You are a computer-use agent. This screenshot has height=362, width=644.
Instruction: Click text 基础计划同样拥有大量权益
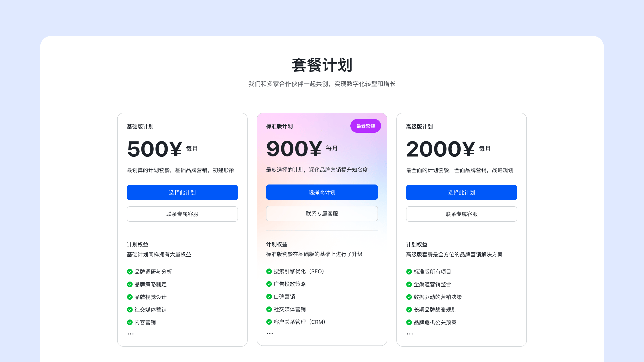pyautogui.click(x=159, y=254)
